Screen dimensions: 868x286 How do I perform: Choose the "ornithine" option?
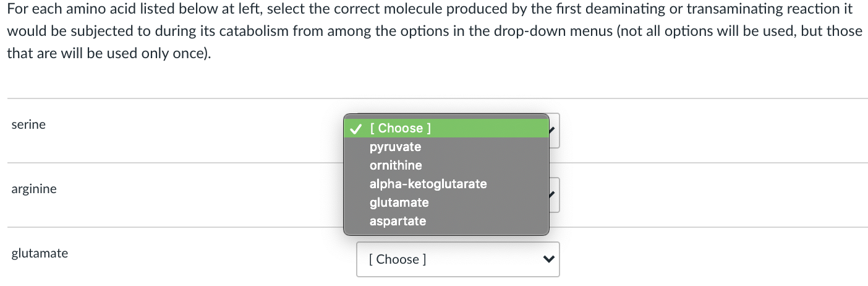[x=396, y=165]
